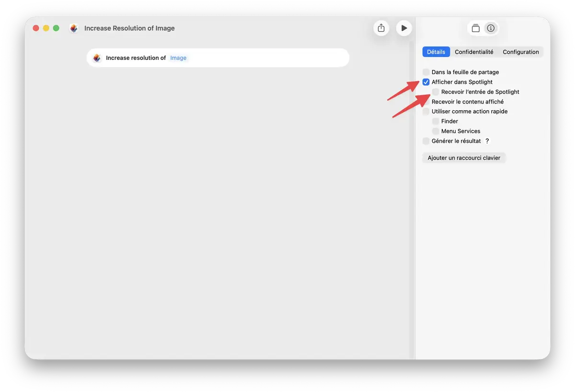This screenshot has width=575, height=392.
Task: Click the shortcuts panel icon next to info
Action: click(x=476, y=28)
